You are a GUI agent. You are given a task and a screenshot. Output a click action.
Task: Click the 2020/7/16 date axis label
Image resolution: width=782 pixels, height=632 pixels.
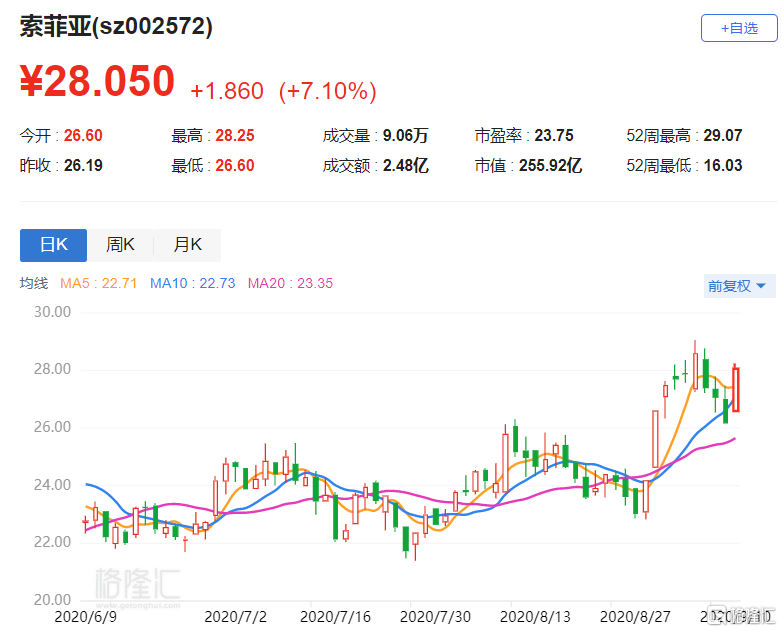(335, 617)
